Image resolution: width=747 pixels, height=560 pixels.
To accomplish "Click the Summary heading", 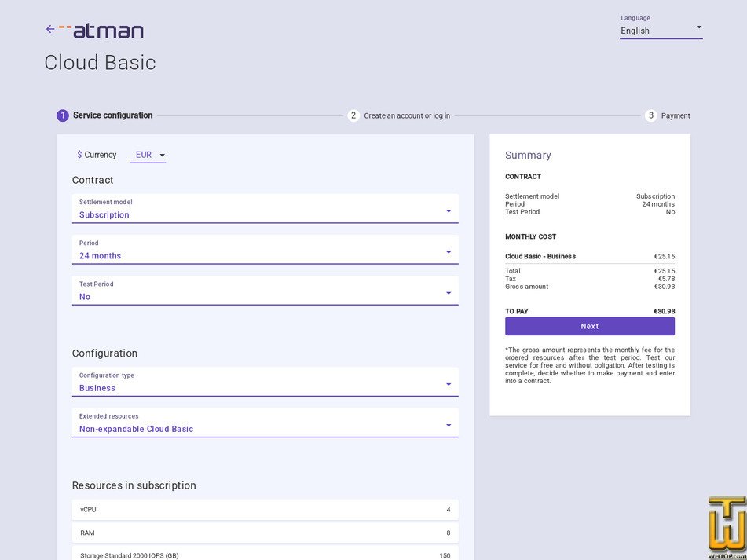I will pyautogui.click(x=528, y=156).
